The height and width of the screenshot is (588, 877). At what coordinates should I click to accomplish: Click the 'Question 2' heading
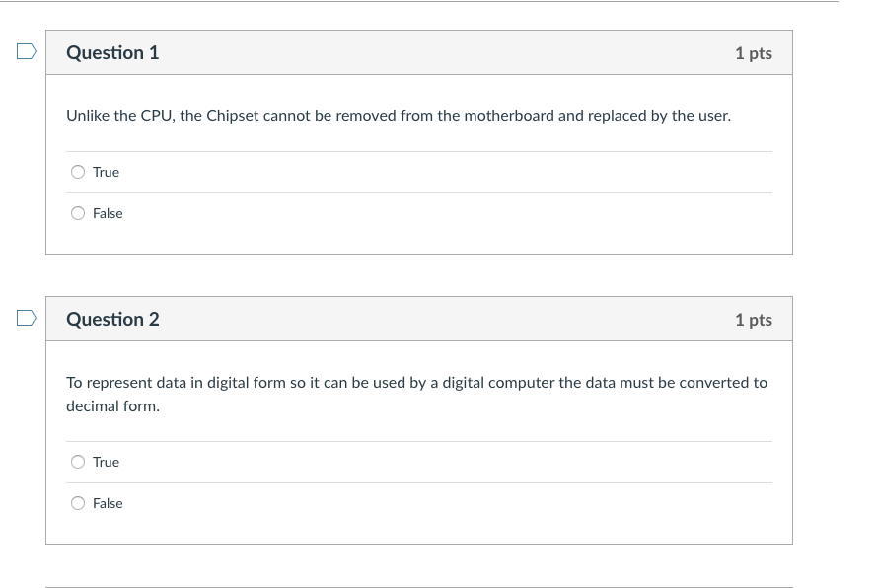pyautogui.click(x=112, y=320)
